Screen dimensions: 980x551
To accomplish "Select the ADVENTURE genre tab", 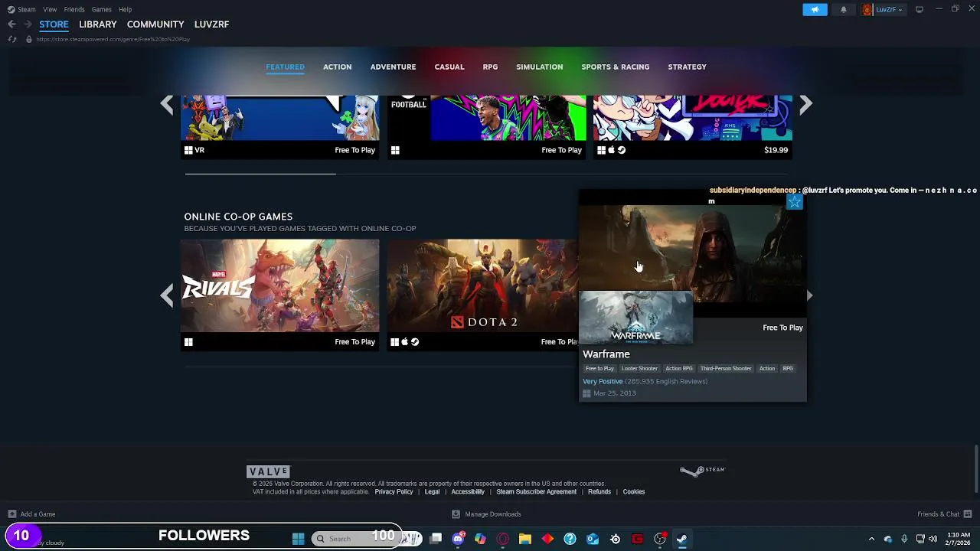I will tap(393, 67).
